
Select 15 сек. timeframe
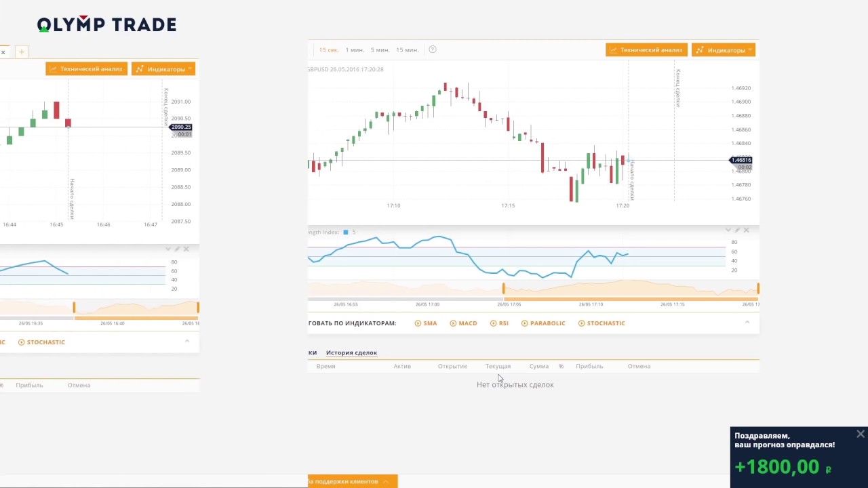click(329, 50)
